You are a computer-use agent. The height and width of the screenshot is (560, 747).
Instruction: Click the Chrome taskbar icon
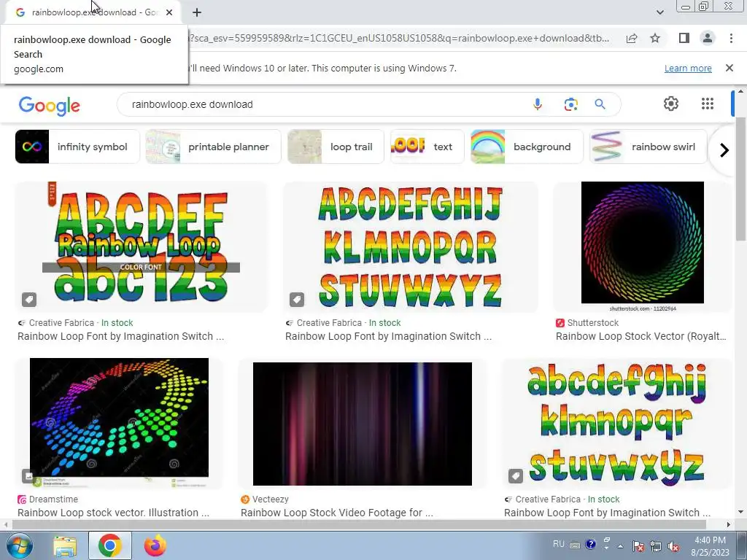[x=110, y=545]
